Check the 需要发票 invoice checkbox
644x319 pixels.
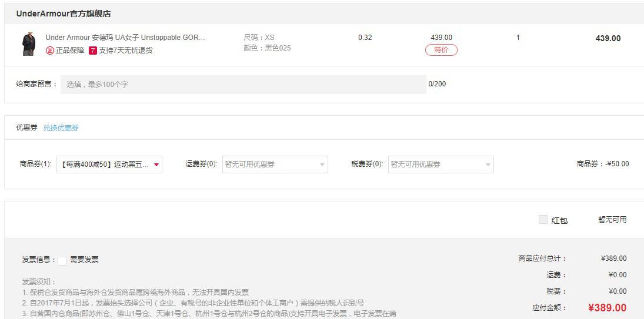62,261
